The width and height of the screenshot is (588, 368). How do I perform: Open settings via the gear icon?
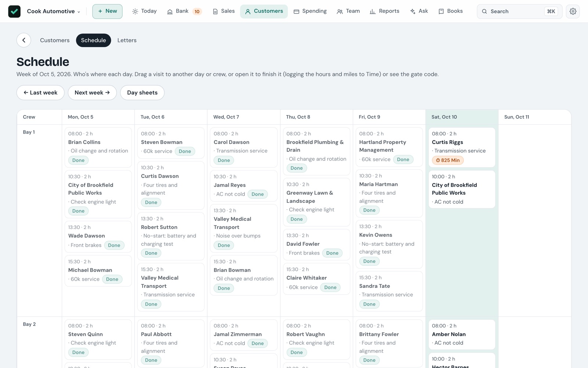[x=573, y=11]
